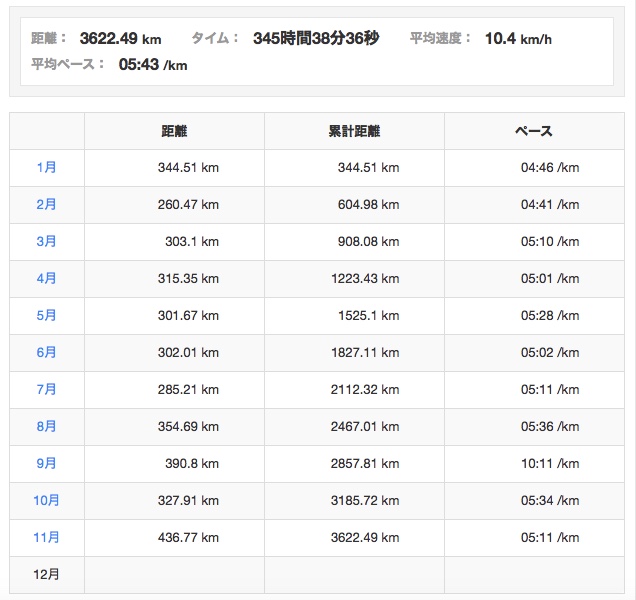Click the 累計距離 column header

(354, 131)
